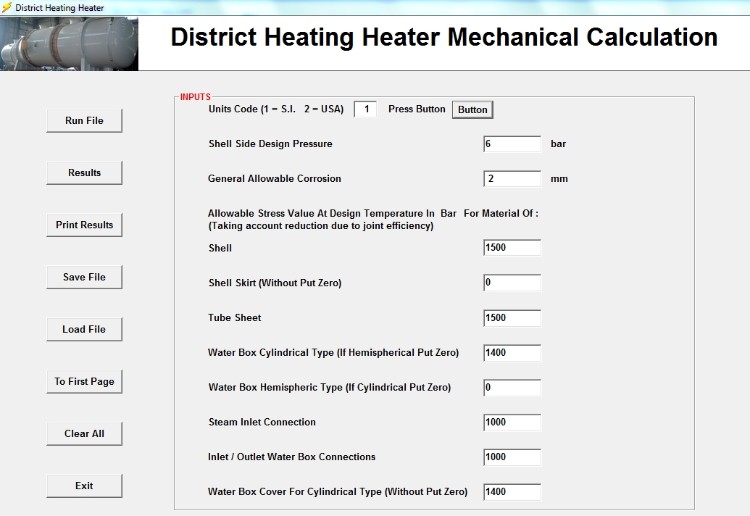The width and height of the screenshot is (750, 516).
Task: Select the Steam Inlet Connection field
Action: (x=512, y=422)
